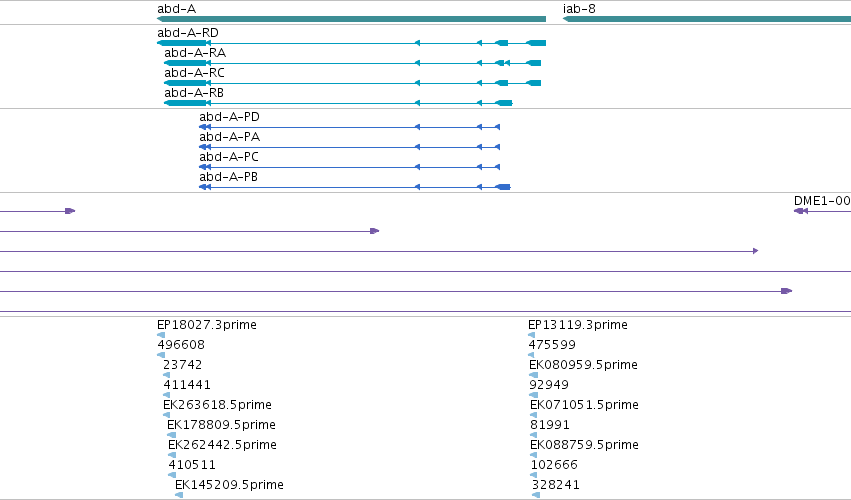Click the insertion marker below 475599

point(531,355)
